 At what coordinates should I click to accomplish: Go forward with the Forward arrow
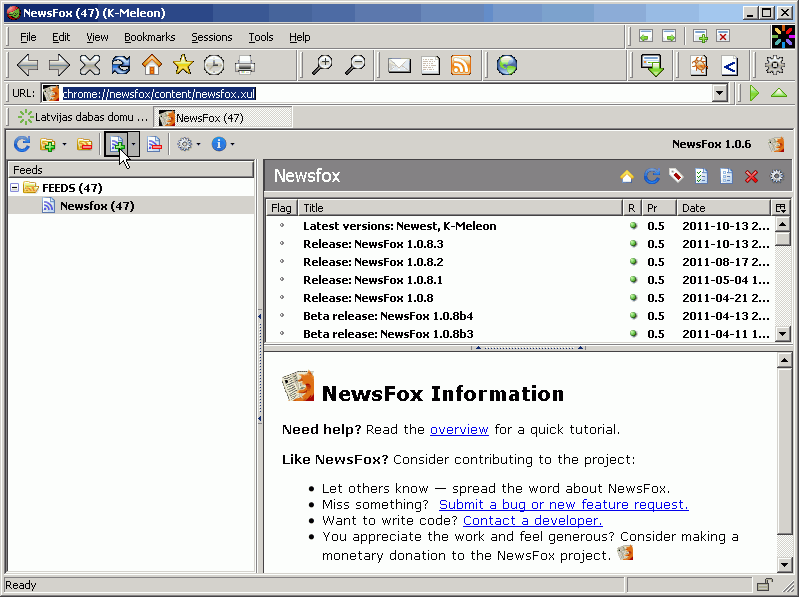pos(59,65)
